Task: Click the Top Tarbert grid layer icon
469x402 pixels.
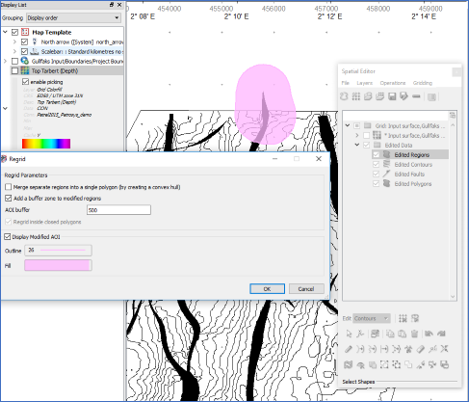Action: click(25, 71)
